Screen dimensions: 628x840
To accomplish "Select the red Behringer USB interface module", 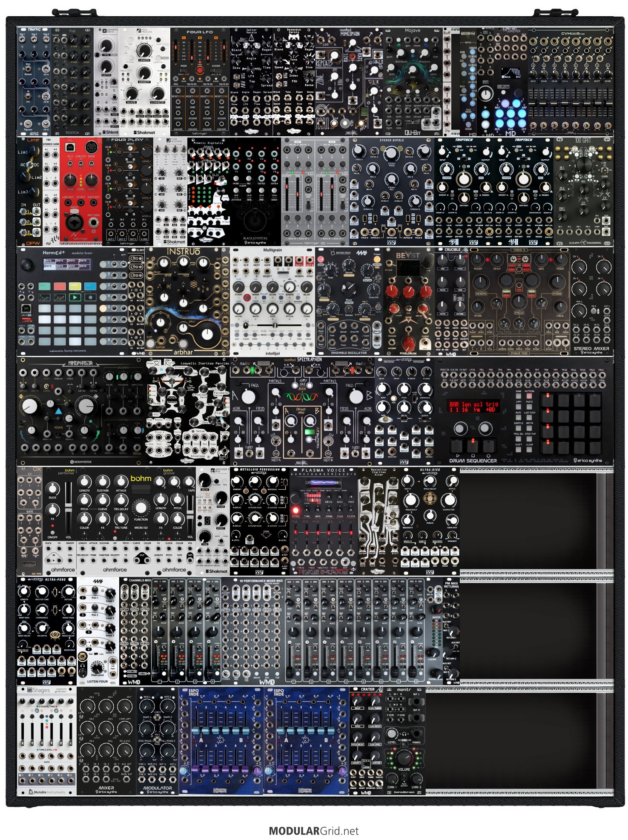I will 81,191.
